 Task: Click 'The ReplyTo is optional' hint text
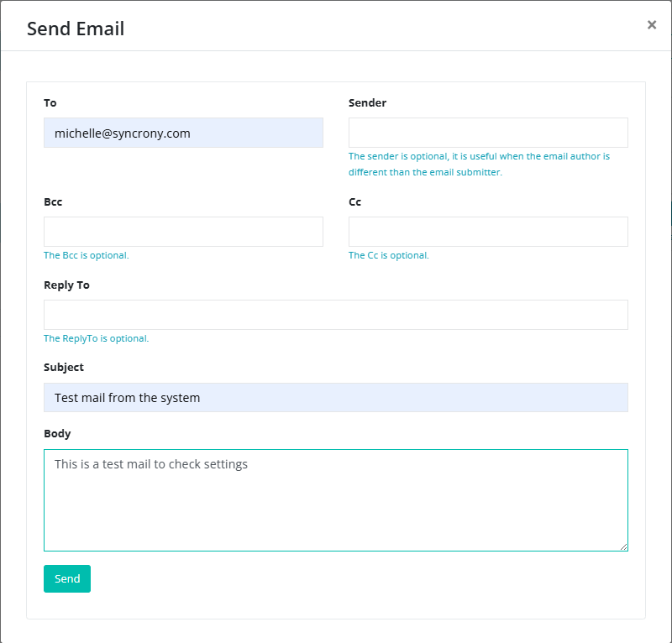click(96, 339)
